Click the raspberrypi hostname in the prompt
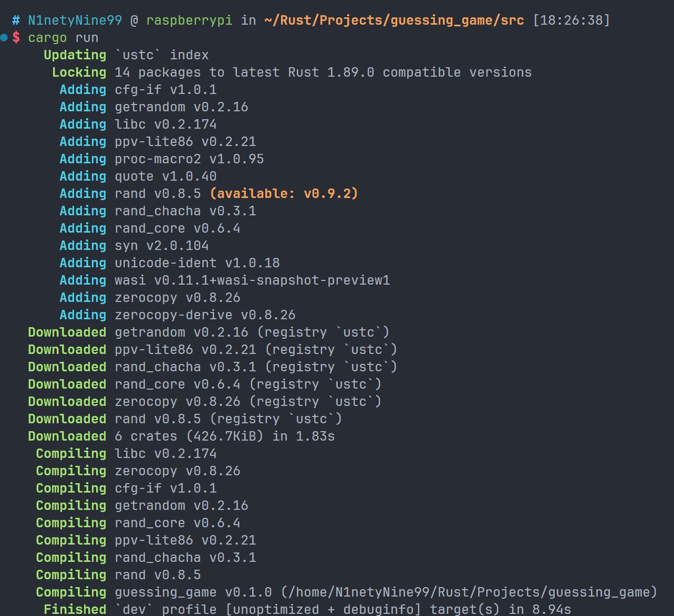The image size is (674, 616). tap(189, 20)
